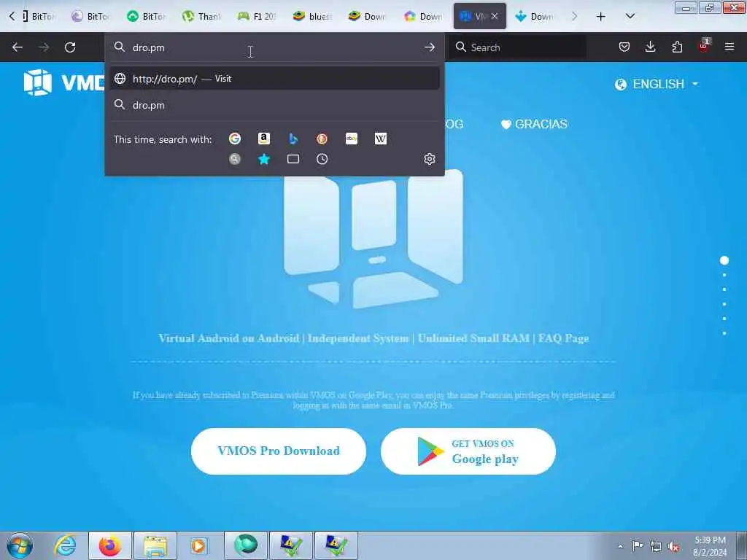Open the extensions puzzle icon
This screenshot has height=560, width=747.
[x=677, y=47]
